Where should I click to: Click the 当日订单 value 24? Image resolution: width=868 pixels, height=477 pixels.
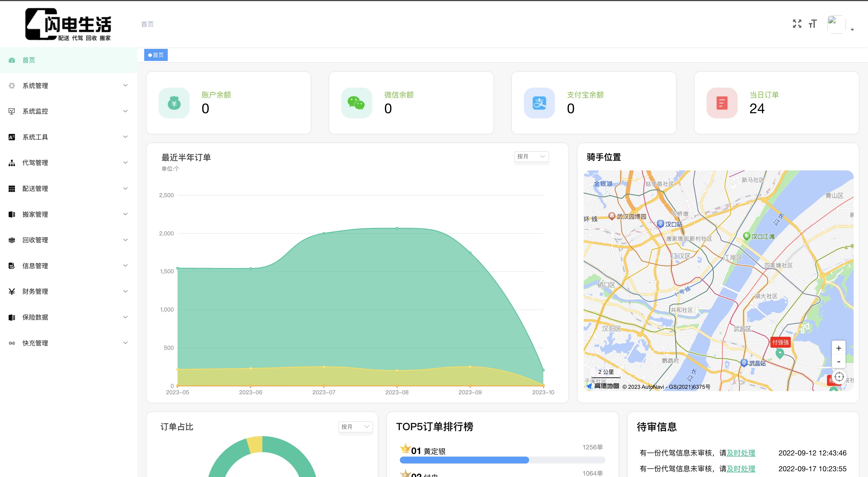[757, 109]
